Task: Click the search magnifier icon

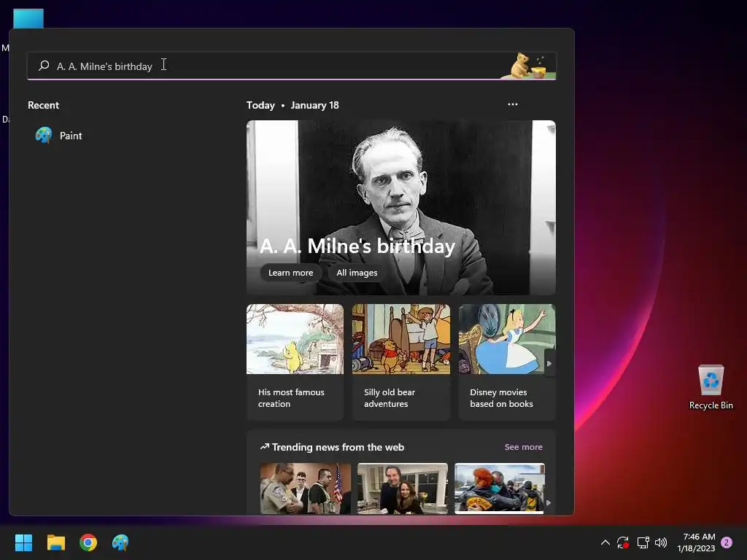Action: click(44, 66)
